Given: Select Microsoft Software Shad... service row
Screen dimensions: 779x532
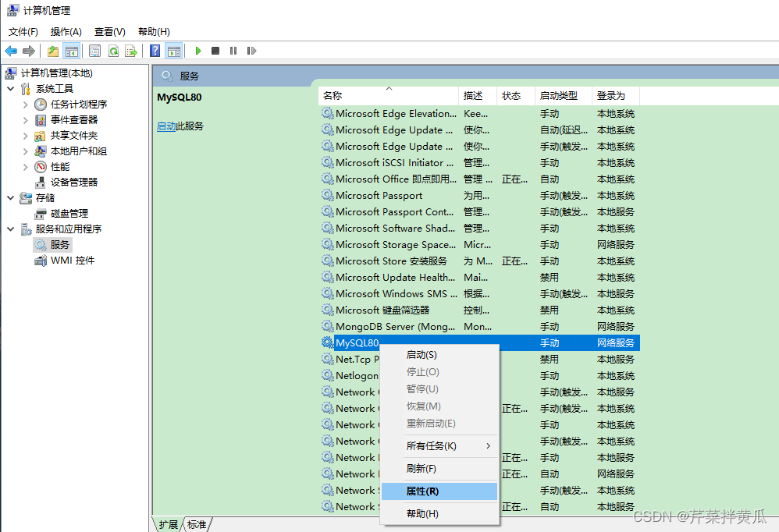Looking at the screenshot, I should pos(479,229).
